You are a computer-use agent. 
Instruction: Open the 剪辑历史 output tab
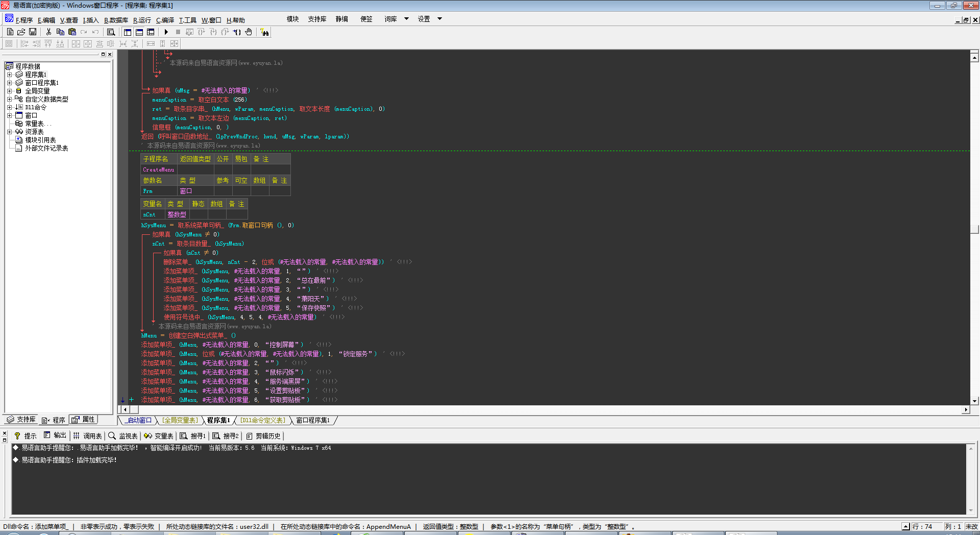(263, 436)
